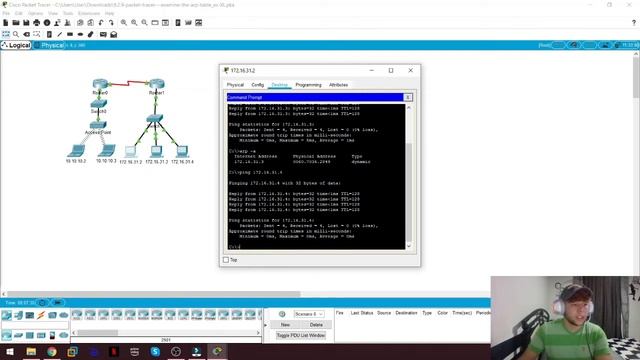Viewport: 640px width, 360px height.
Task: Close the Command Prompt panel
Action: [x=407, y=97]
